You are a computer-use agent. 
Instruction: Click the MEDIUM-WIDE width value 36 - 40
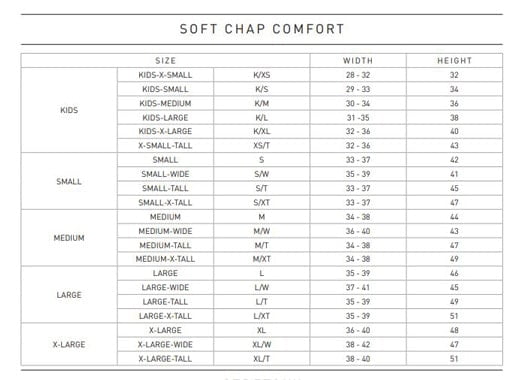point(358,231)
